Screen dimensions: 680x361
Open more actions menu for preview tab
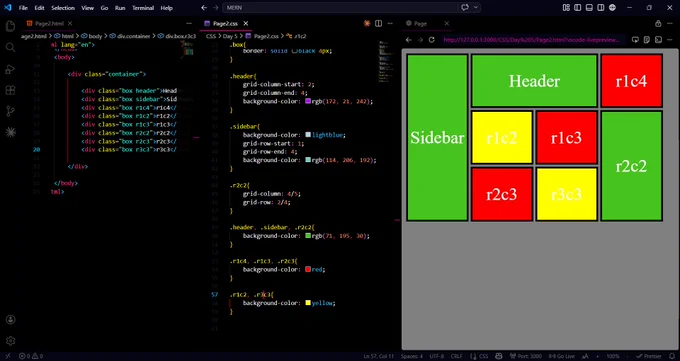(670, 23)
